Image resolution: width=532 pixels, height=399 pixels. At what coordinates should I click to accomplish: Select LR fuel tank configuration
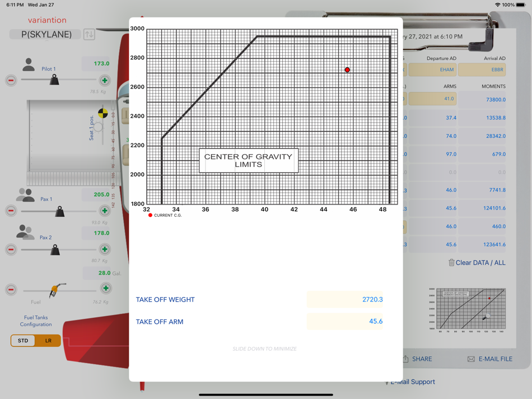(48, 341)
